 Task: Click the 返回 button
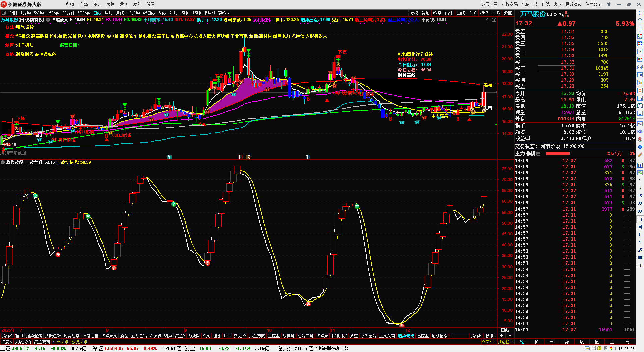coord(508,13)
